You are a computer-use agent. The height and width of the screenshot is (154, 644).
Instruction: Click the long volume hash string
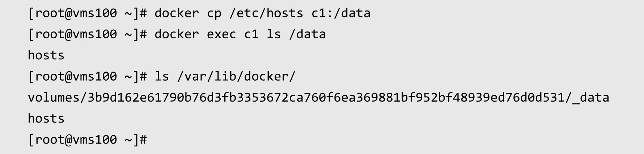(326, 97)
